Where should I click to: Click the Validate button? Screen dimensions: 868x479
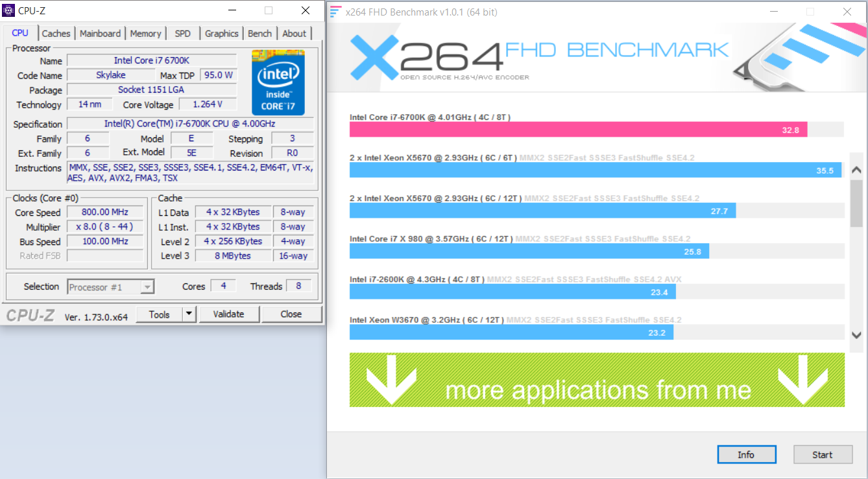(x=229, y=314)
